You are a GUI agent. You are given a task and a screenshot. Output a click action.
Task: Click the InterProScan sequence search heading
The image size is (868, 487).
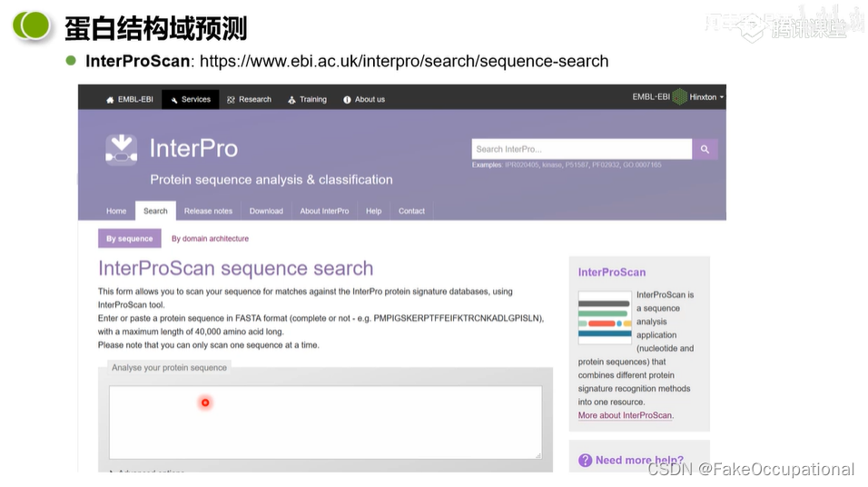click(236, 268)
